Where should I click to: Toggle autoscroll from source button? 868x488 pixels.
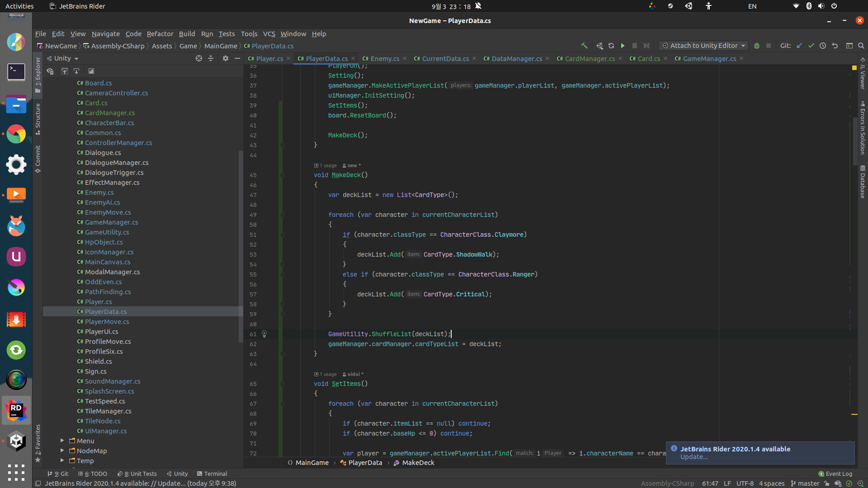tap(76, 71)
